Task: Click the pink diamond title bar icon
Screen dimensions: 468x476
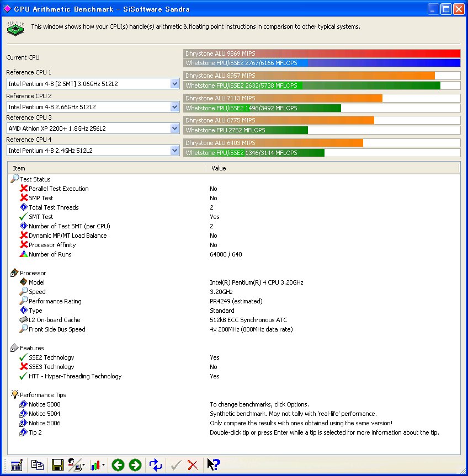Action: pos(7,9)
